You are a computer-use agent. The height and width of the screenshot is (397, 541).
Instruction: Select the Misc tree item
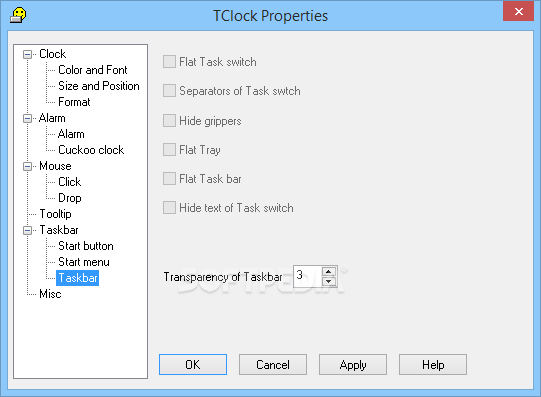pos(50,294)
